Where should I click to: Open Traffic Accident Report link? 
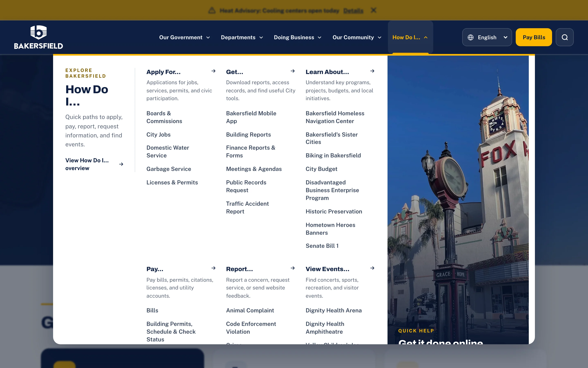click(x=247, y=207)
